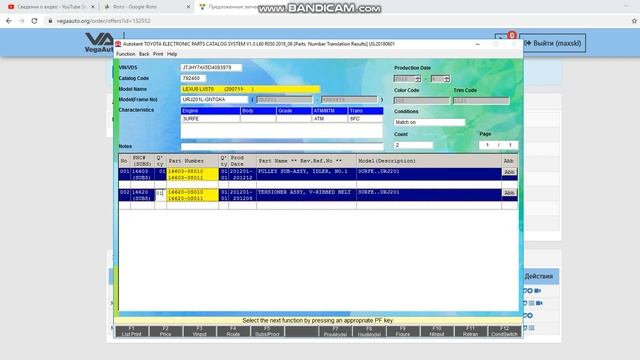Click the Page indicator 1 / 1
Screen dimensions: 640x360
pyautogui.click(x=498, y=145)
